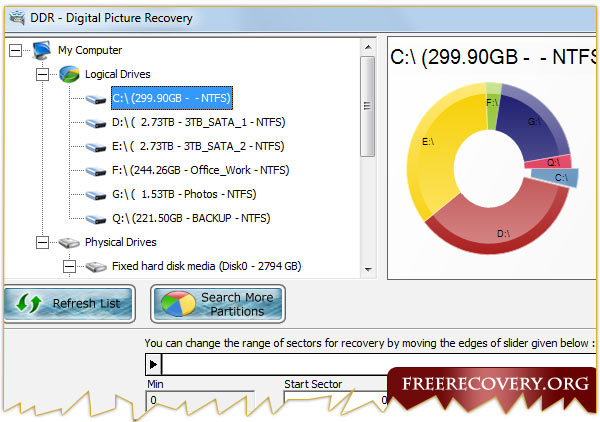600x422 pixels.
Task: Click the drive icon beside E:\ 3TB_SATA_2
Action: (x=96, y=147)
